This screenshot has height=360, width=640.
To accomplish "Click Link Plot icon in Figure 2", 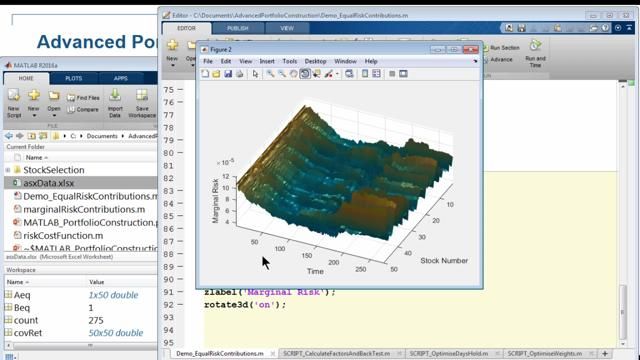I will coord(349,74).
